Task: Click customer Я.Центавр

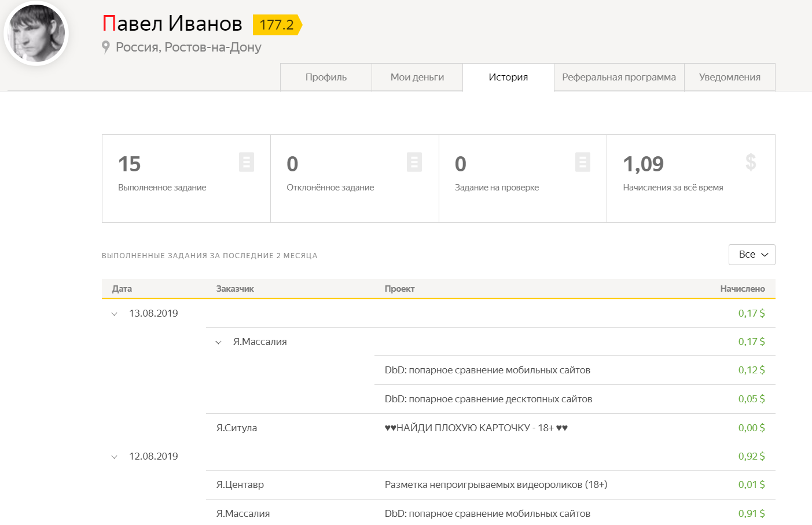Action: pos(240,484)
